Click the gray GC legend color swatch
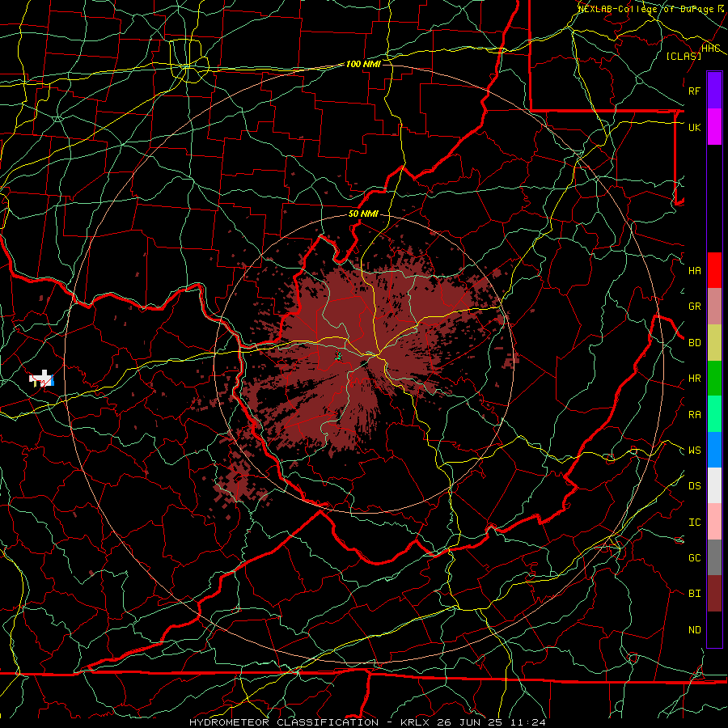Image resolution: width=728 pixels, height=728 pixels. click(x=714, y=557)
